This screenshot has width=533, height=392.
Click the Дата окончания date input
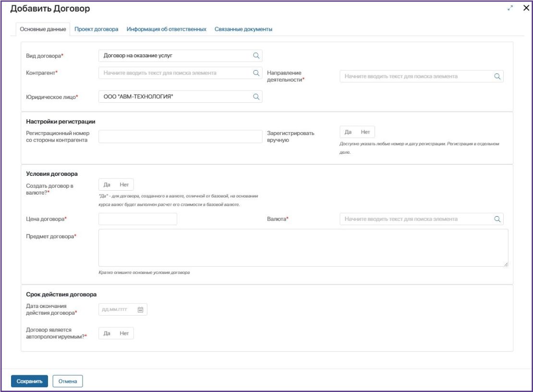click(123, 309)
